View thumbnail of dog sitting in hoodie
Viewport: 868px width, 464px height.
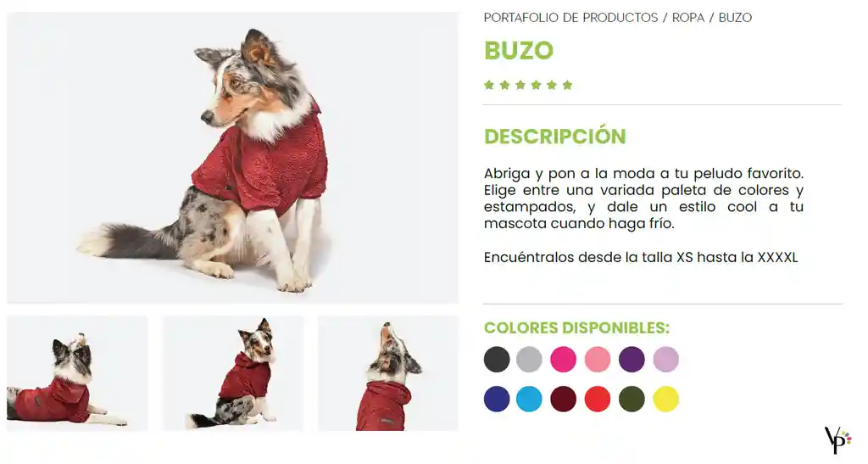point(233,373)
